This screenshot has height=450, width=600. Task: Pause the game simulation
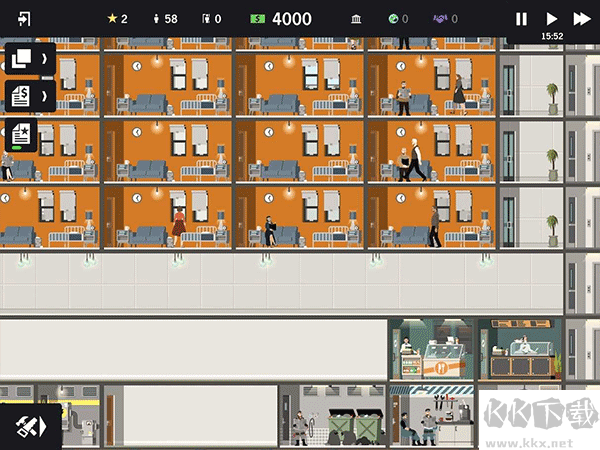coord(521,19)
